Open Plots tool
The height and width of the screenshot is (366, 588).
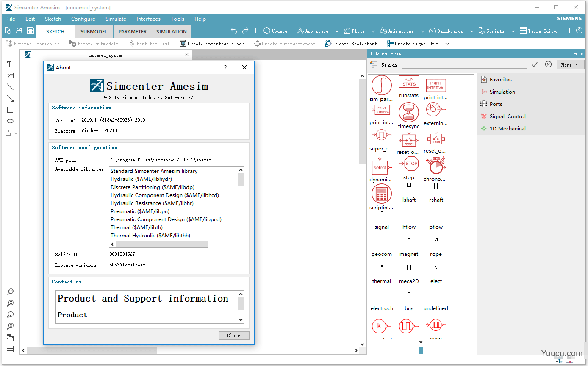tap(354, 31)
